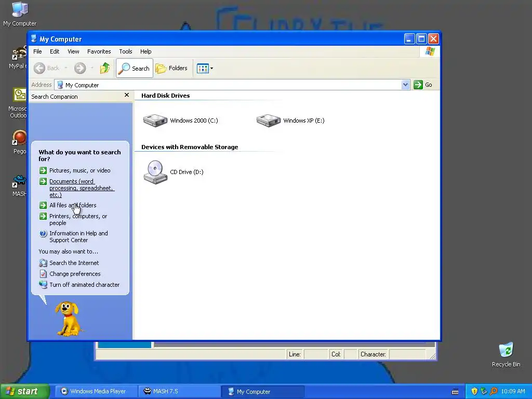Click the animated character icon in list
This screenshot has width=532, height=399.
43,285
